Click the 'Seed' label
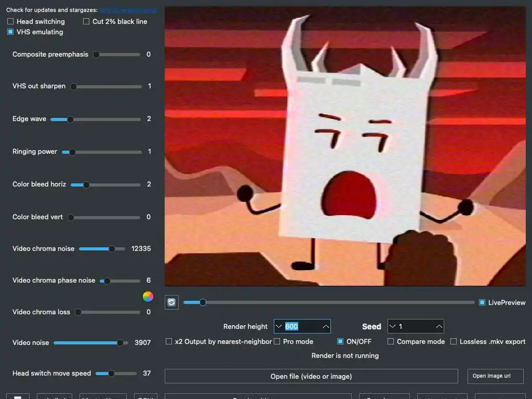532x399 pixels. [x=371, y=326]
